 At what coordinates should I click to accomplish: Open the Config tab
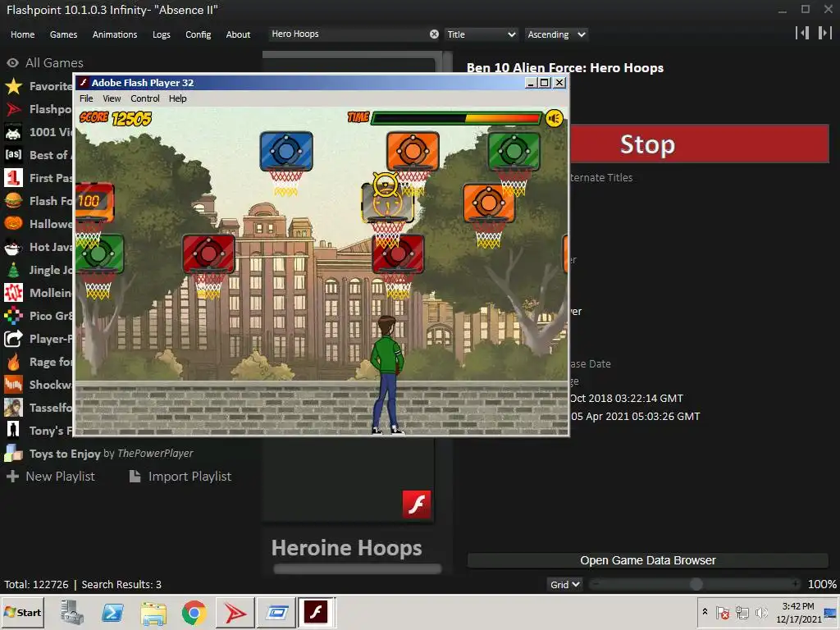199,34
